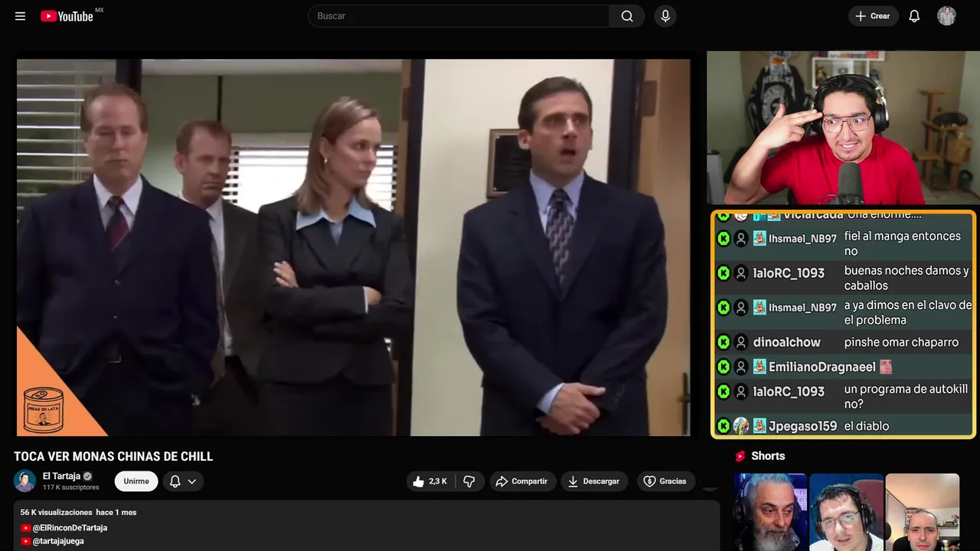Toggle channel notification bell
This screenshot has height=551, width=980.
point(175,481)
